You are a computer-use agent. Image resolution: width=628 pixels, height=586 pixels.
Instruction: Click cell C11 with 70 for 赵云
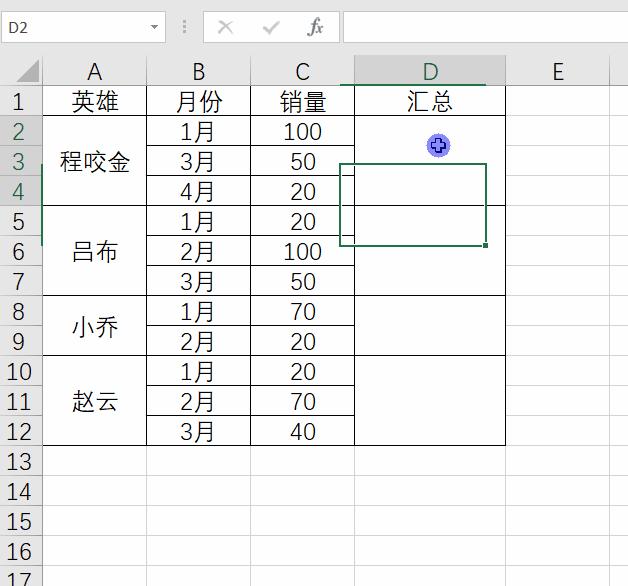click(302, 401)
